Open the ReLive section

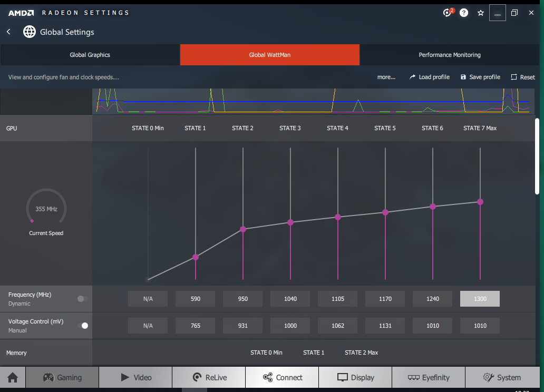[x=209, y=377]
